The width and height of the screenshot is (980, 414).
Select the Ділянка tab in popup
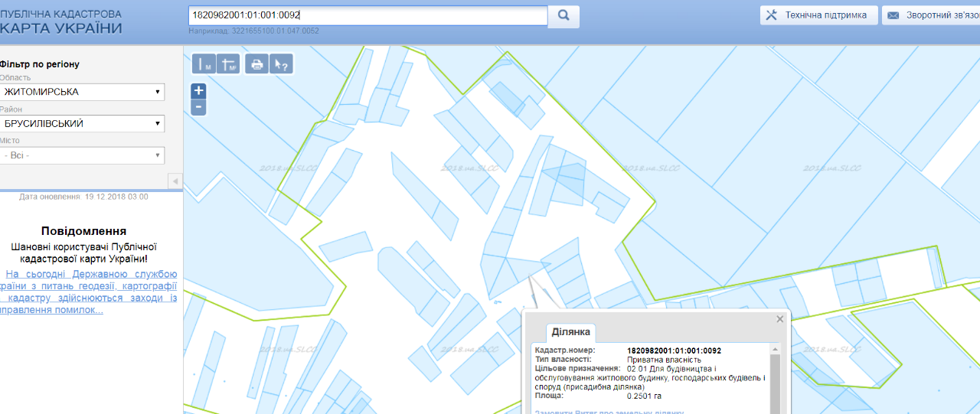(x=570, y=332)
